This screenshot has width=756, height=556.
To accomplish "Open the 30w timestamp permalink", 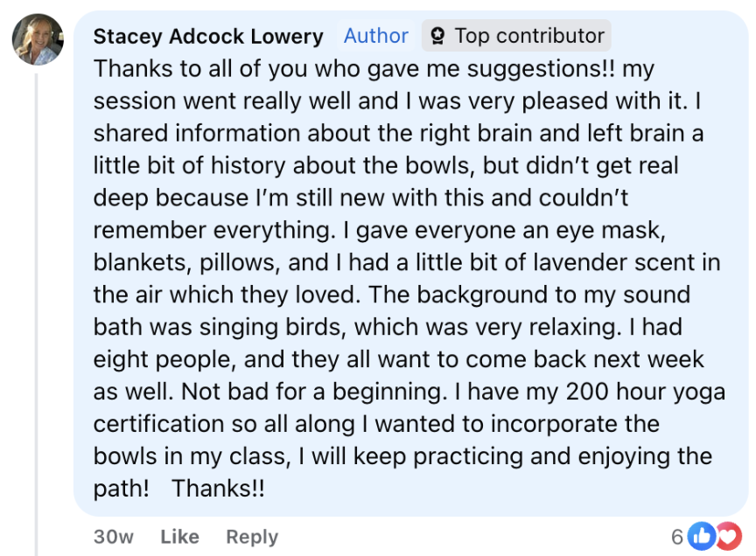I will click(x=113, y=537).
